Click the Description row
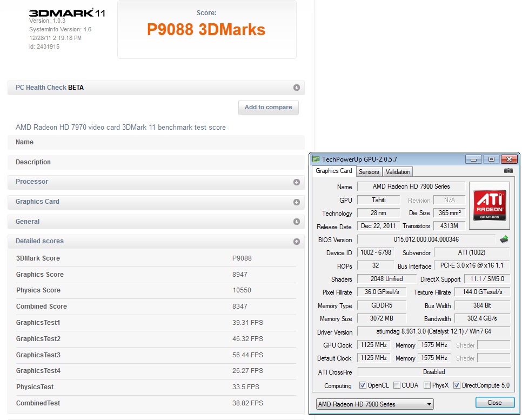 [156, 162]
